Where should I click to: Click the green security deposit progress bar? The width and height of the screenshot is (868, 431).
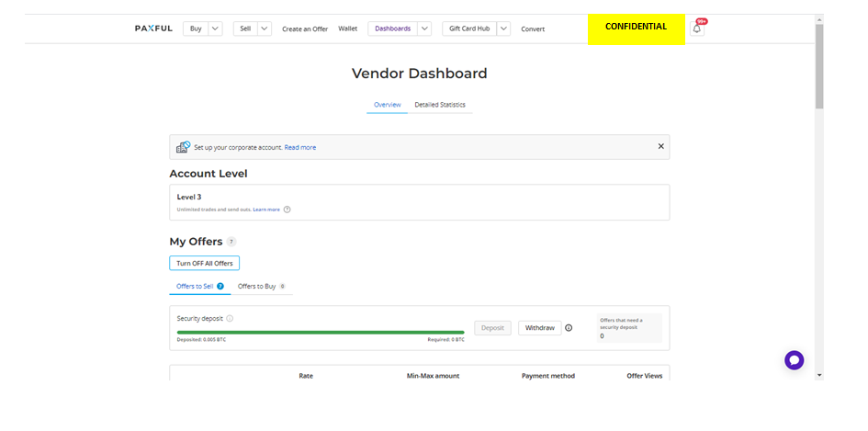[321, 333]
